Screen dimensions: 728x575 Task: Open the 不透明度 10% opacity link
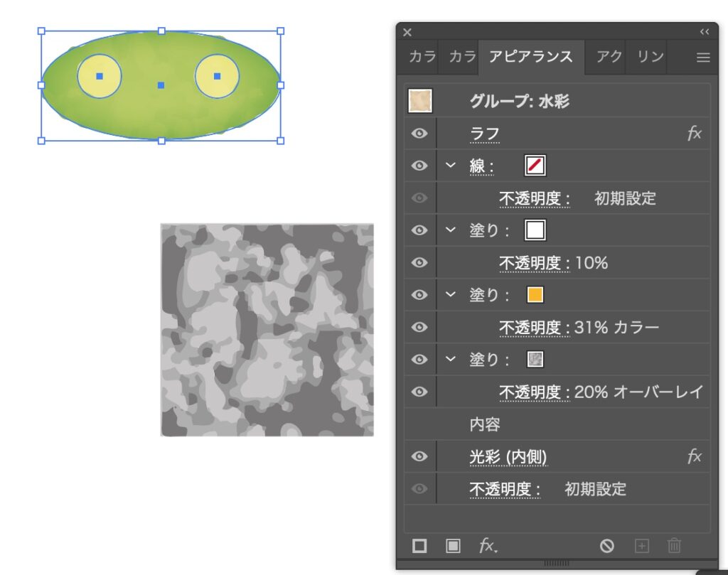coord(534,264)
